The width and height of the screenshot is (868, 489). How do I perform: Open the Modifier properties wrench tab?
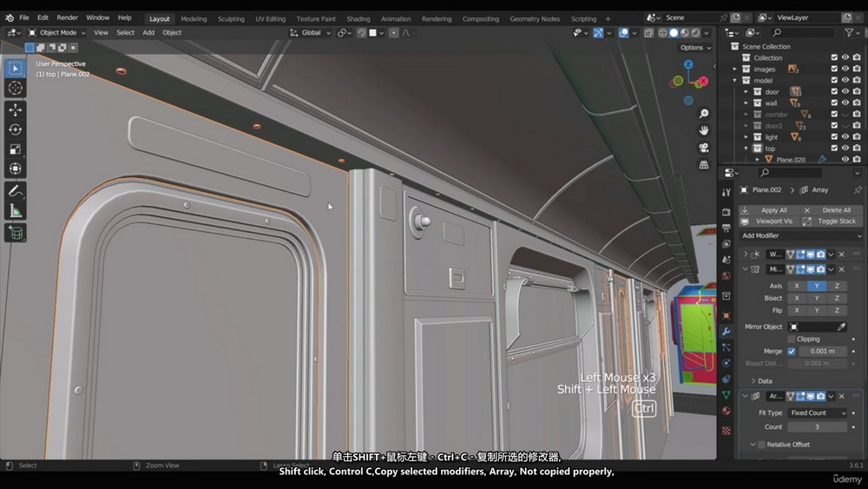pyautogui.click(x=727, y=331)
